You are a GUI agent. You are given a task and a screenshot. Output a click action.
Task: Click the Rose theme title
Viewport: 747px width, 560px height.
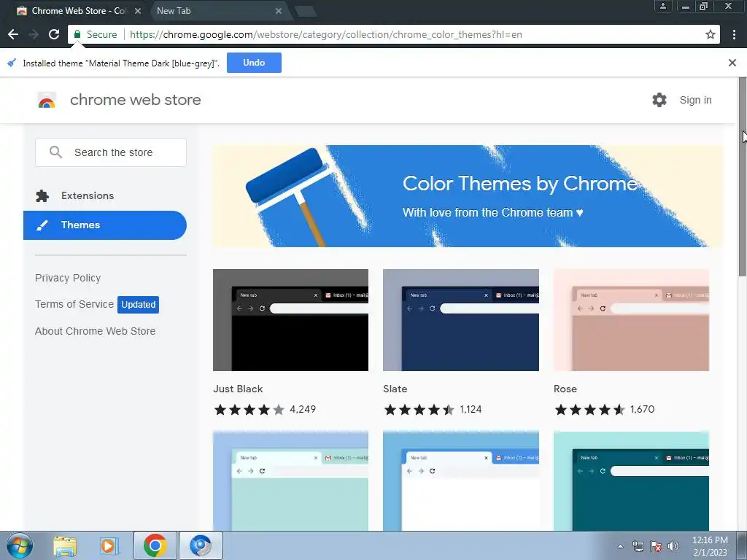[x=565, y=389]
